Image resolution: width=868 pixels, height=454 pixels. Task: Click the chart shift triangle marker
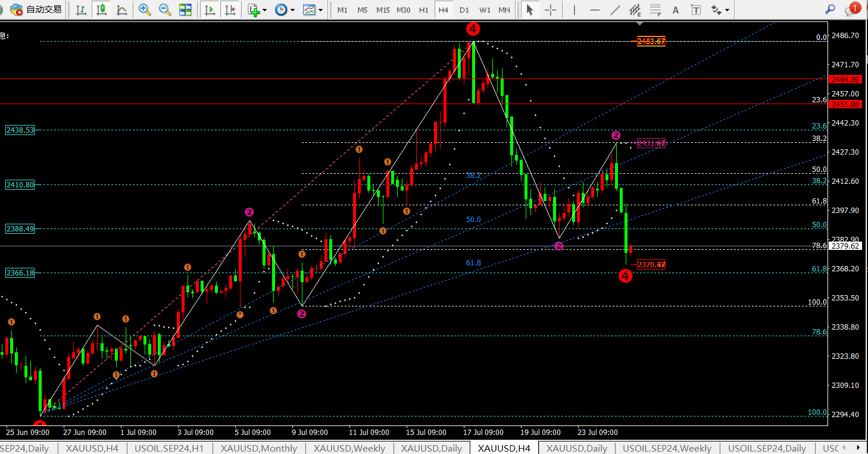click(x=639, y=24)
